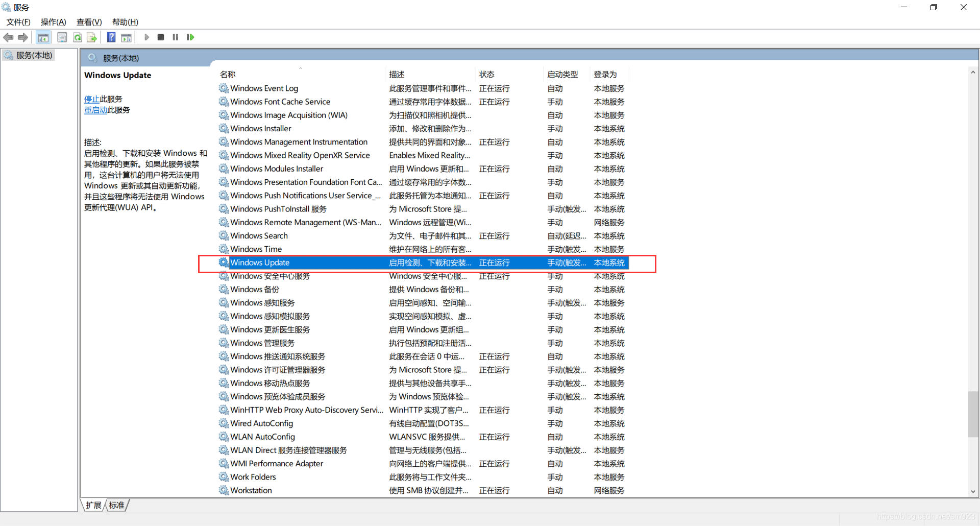Click the Start Service play button
This screenshot has height=526, width=980.
click(x=146, y=37)
